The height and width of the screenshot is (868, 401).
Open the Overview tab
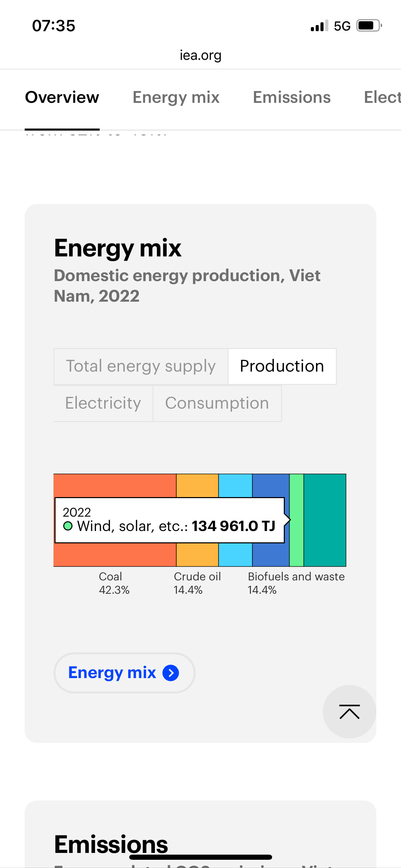point(62,97)
